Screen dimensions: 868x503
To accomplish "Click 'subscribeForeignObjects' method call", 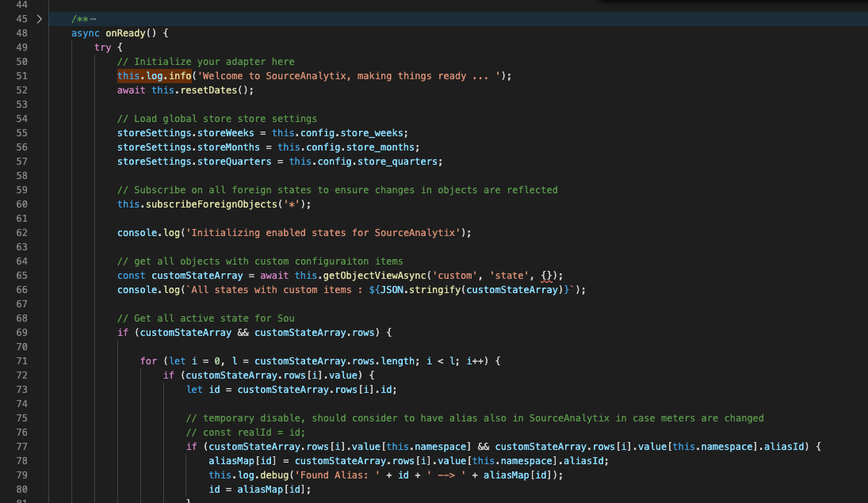I will [212, 204].
